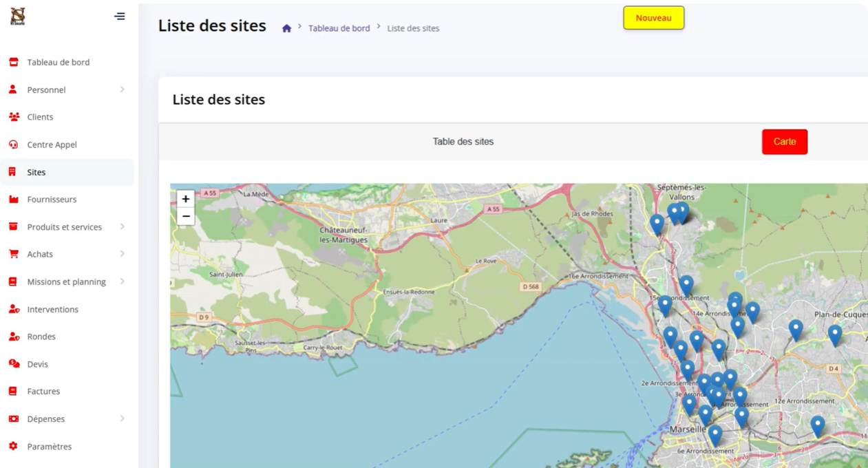Open Centre Appel headset icon

[13, 145]
